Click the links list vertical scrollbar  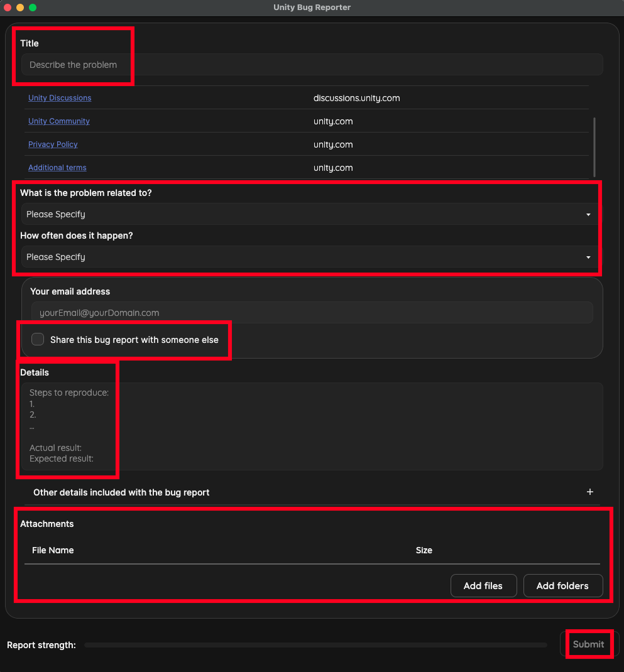click(x=594, y=147)
